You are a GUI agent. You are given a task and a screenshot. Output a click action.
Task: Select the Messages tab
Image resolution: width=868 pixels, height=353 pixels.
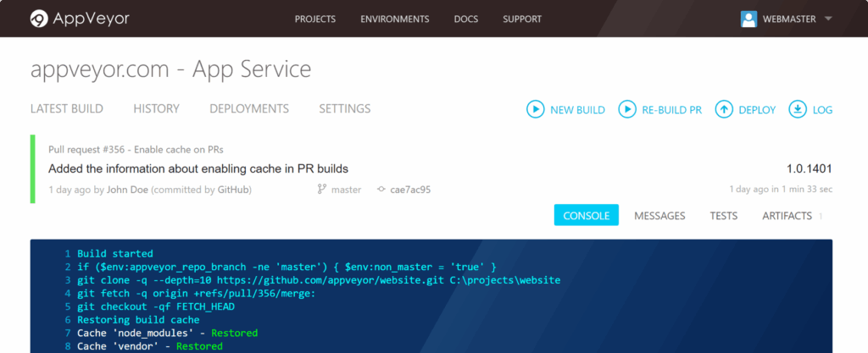click(x=659, y=216)
